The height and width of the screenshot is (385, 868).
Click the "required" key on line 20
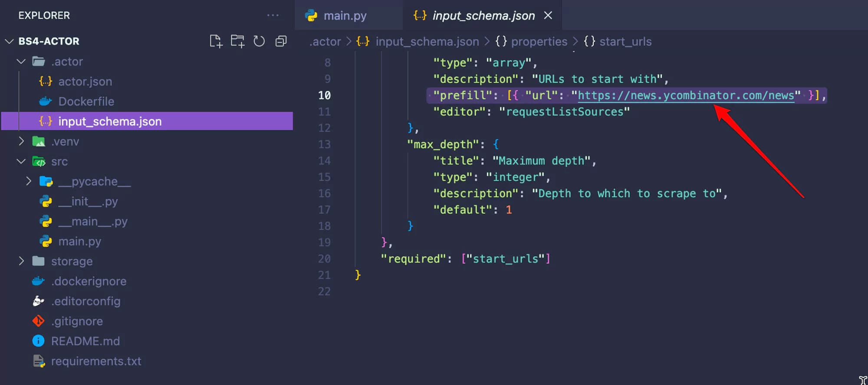pos(413,259)
